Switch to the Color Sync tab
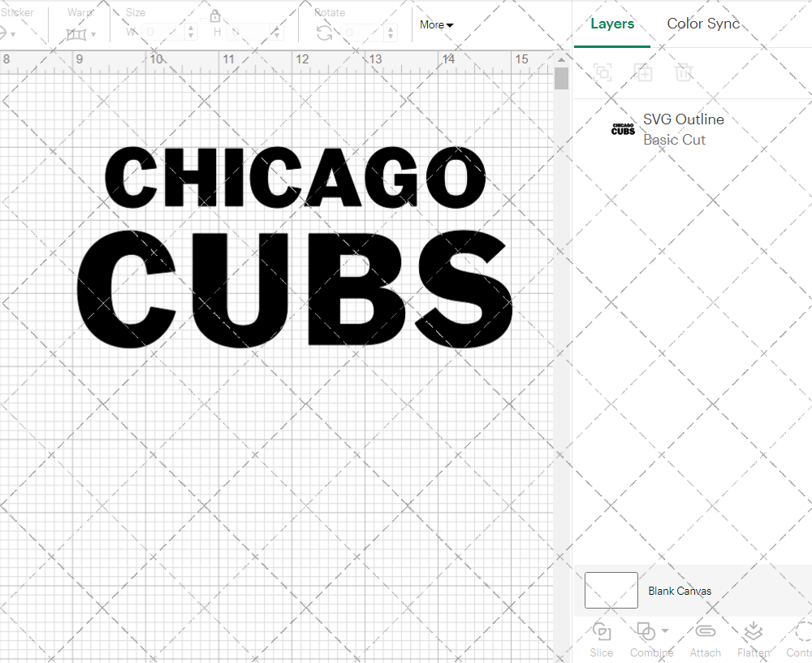Screen dimensions: 812x663 (x=703, y=24)
